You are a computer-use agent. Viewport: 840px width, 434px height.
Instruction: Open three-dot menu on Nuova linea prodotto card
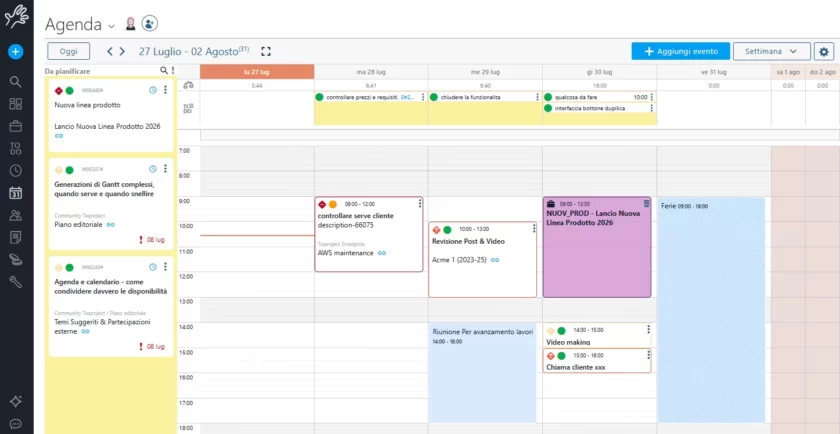pyautogui.click(x=165, y=90)
